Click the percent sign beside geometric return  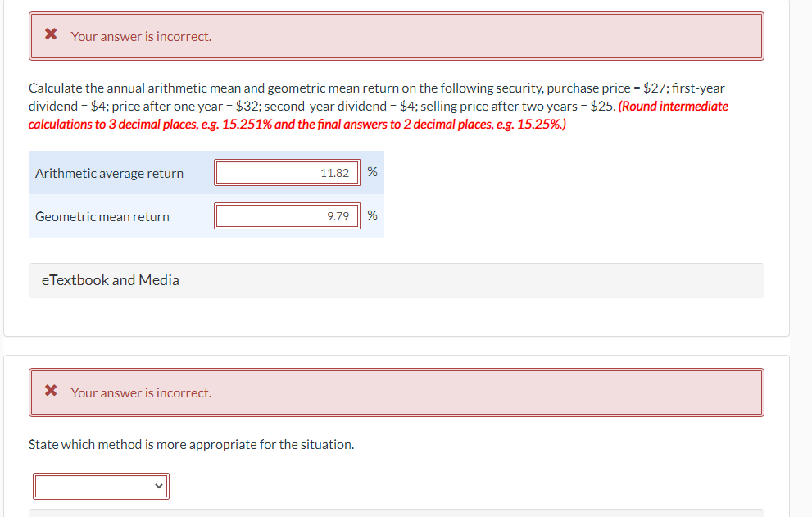tap(372, 215)
